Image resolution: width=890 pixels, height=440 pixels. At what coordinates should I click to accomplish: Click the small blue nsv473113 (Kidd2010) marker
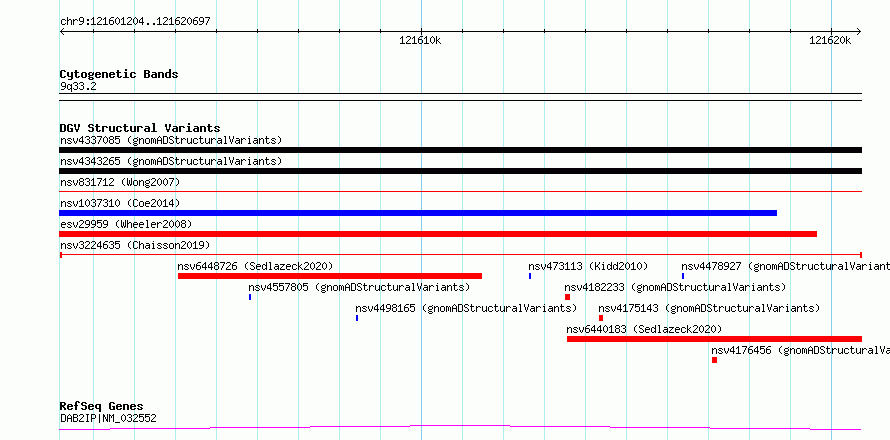(530, 276)
